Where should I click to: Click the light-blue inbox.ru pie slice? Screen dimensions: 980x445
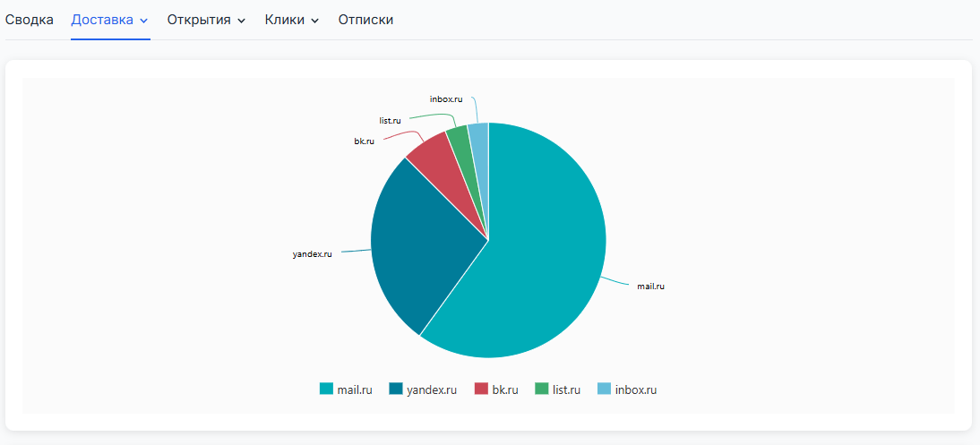point(479,136)
